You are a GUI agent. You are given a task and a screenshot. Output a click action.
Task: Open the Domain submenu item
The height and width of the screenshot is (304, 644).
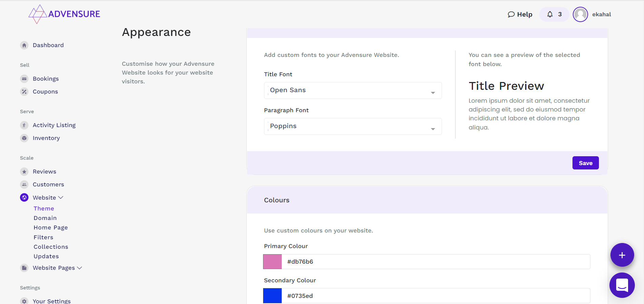(x=45, y=218)
